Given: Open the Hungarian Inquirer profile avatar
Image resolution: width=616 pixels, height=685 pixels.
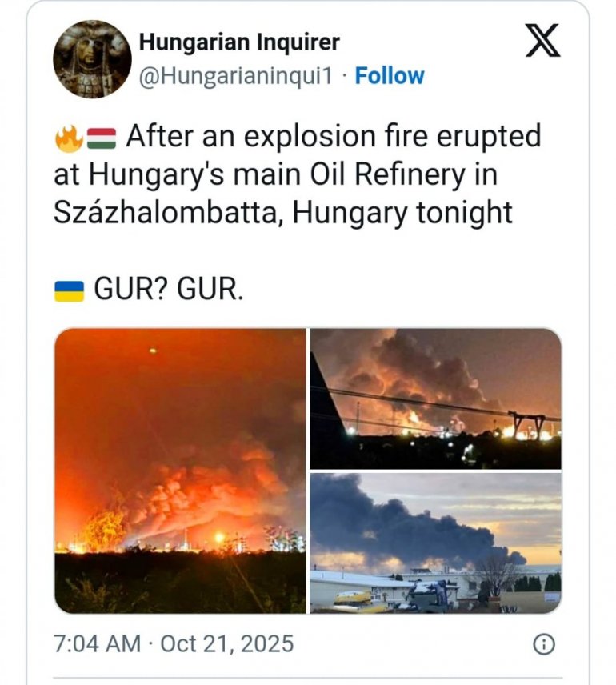Looking at the screenshot, I should coord(92,59).
